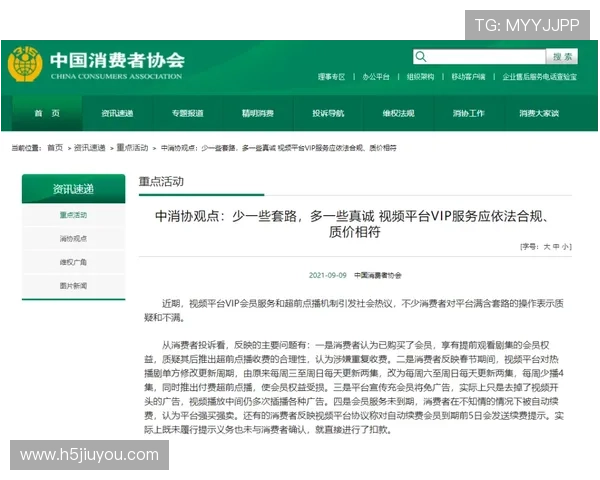This screenshot has width=600, height=480.
Task: Open the 投诉导航 navigation item
Action: click(328, 113)
